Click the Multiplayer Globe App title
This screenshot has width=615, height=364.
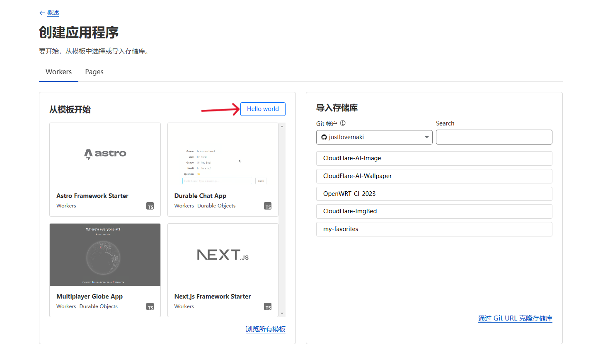pyautogui.click(x=90, y=297)
